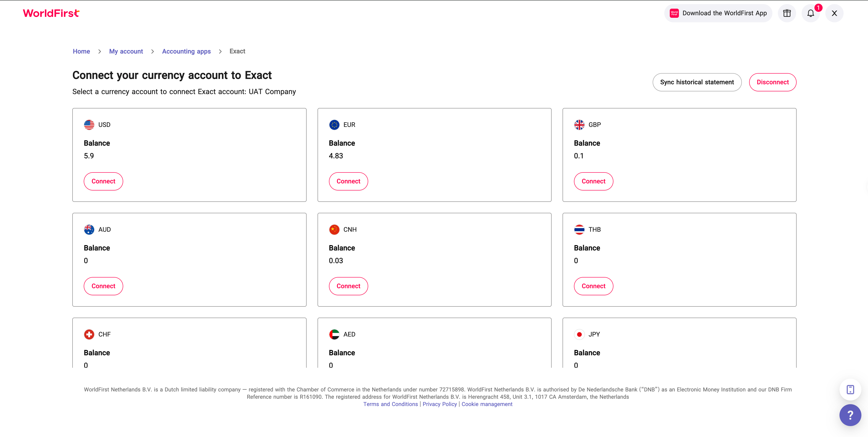
Task: Connect the GBP currency account
Action: coord(593,181)
